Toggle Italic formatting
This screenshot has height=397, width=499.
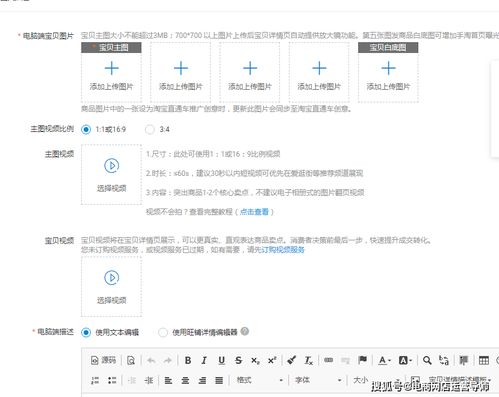(x=204, y=360)
